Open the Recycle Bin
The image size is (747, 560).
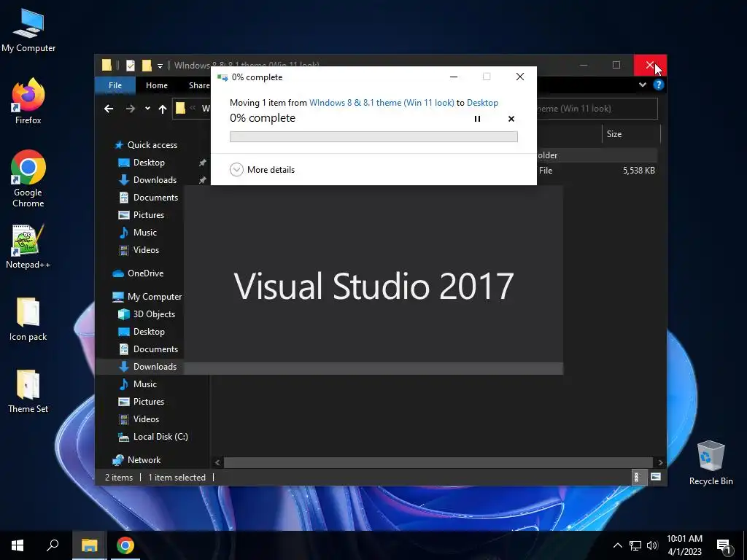click(x=711, y=463)
